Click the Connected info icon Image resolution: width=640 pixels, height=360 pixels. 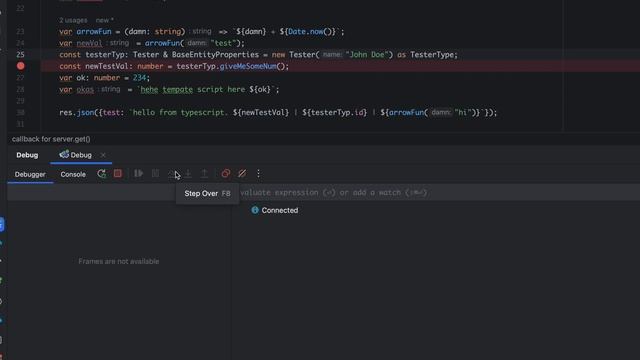[x=255, y=210]
